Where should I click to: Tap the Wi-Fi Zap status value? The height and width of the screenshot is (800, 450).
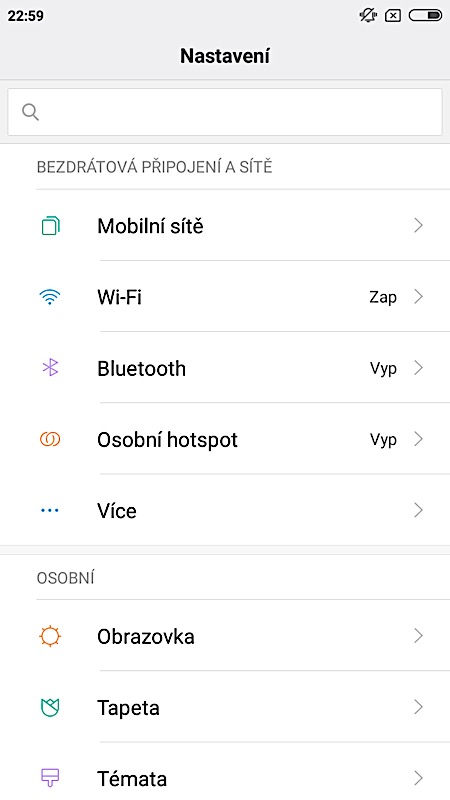[383, 297]
